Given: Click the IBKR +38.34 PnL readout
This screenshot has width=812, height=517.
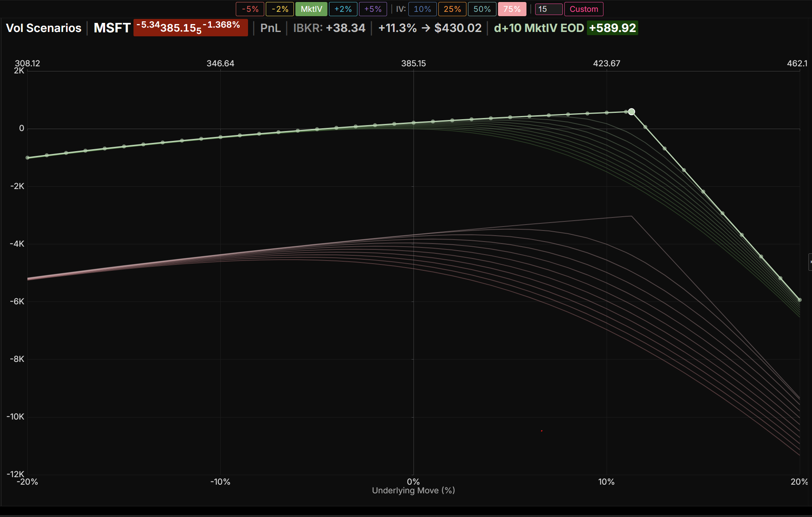Looking at the screenshot, I should [x=329, y=28].
